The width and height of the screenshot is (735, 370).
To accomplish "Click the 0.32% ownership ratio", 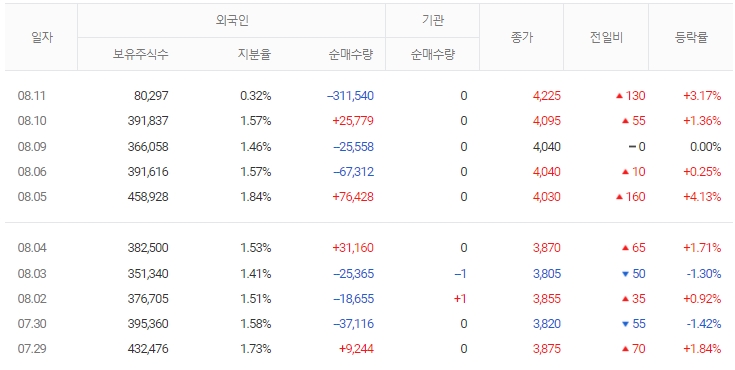I will click(255, 96).
